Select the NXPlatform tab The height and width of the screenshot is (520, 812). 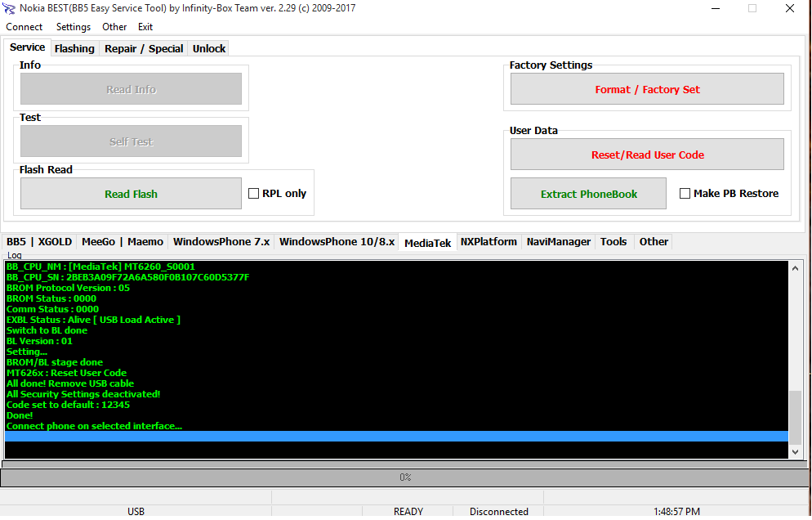[489, 241]
